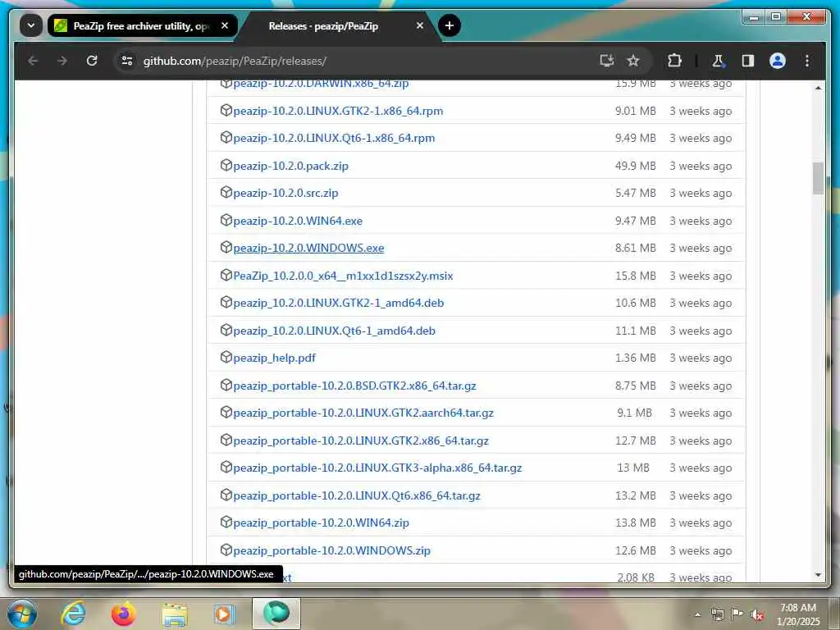Download peazip_portable-10.2.0.LINUX.Qt6.x86_64.tar.gz
Screen dimensions: 840x630
point(357,495)
